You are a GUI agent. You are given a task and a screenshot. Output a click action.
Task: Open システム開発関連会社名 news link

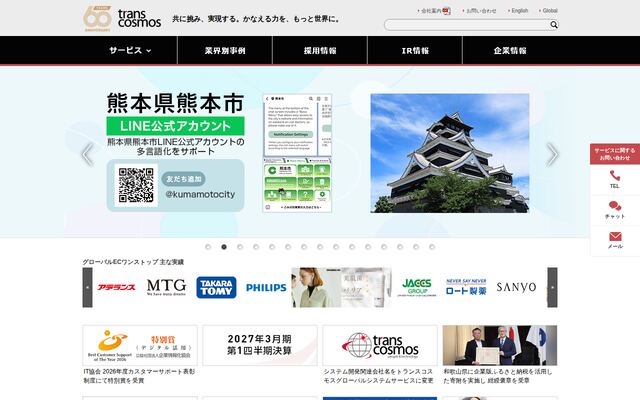[378, 376]
